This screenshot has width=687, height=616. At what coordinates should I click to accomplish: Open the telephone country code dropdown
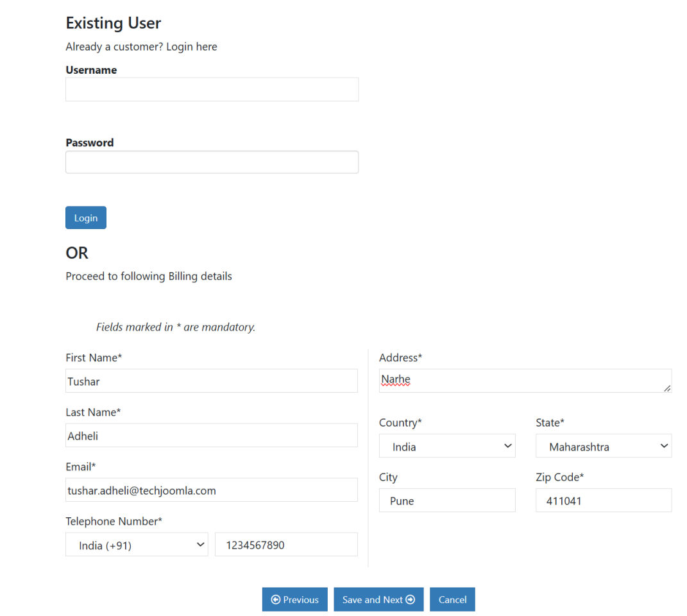(137, 545)
